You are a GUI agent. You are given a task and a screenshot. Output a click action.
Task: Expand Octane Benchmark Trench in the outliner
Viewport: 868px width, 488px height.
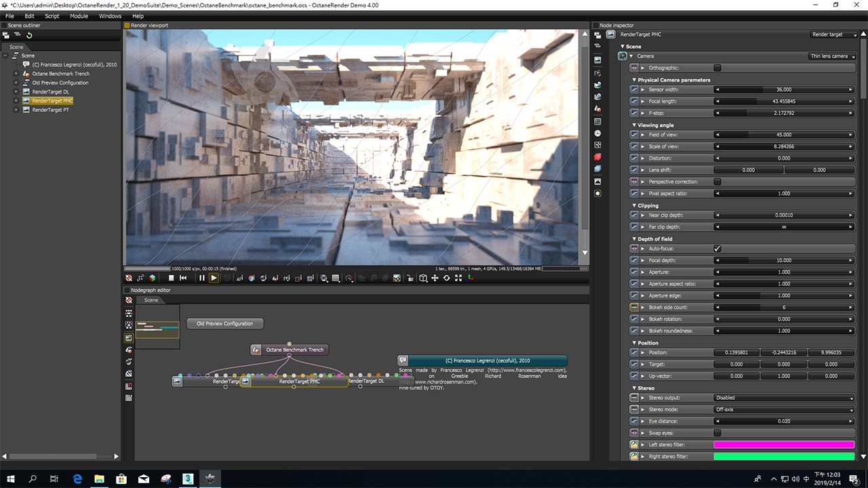[x=16, y=74]
